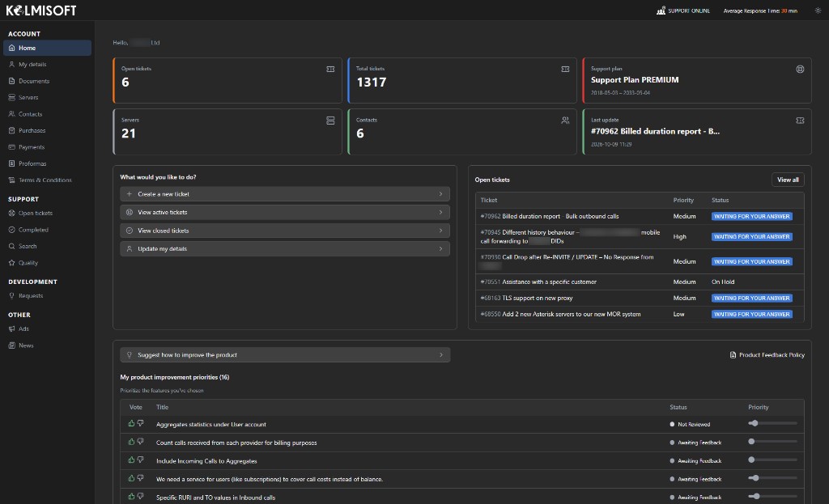Open the Total tickets 1317 card

462,80
